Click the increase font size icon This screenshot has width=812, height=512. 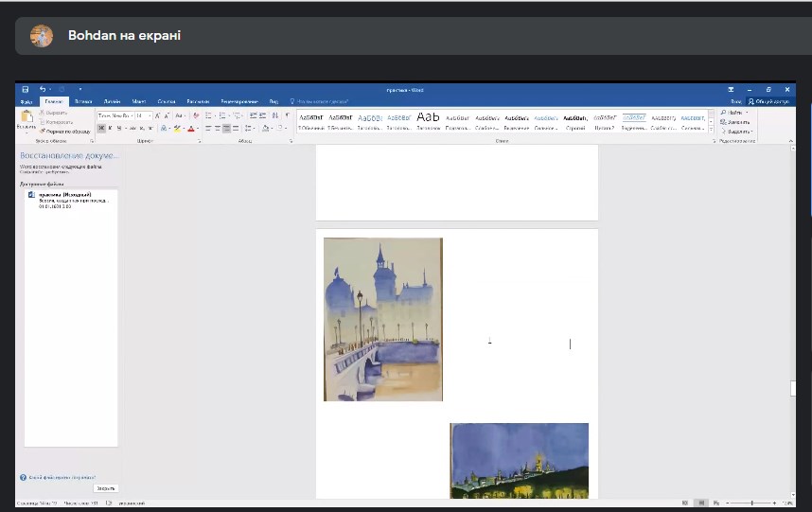pyautogui.click(x=157, y=116)
